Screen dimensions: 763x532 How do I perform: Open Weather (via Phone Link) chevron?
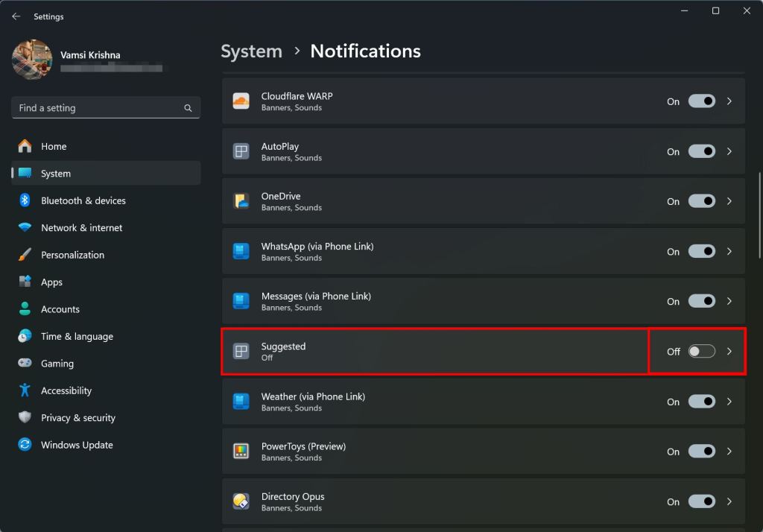pyautogui.click(x=729, y=402)
